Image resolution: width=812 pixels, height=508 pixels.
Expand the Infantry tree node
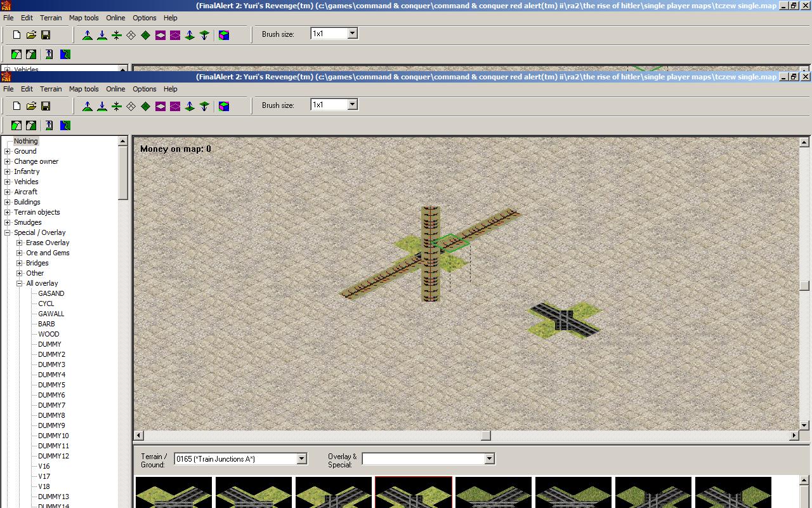click(8, 171)
